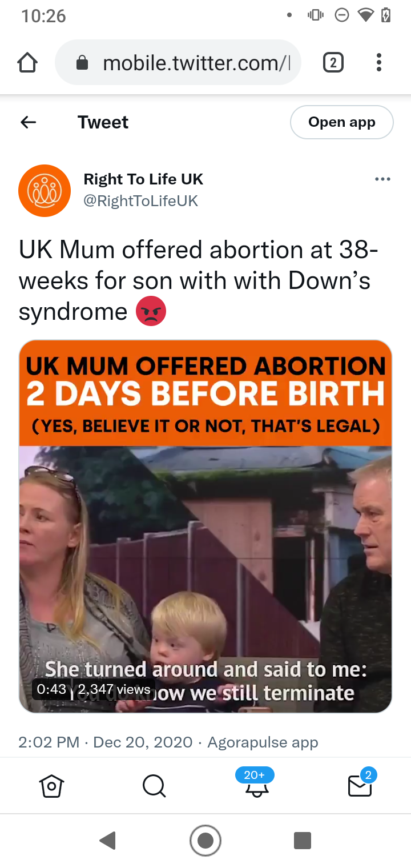Click the Open app button
This screenshot has width=411, height=868.
click(342, 122)
